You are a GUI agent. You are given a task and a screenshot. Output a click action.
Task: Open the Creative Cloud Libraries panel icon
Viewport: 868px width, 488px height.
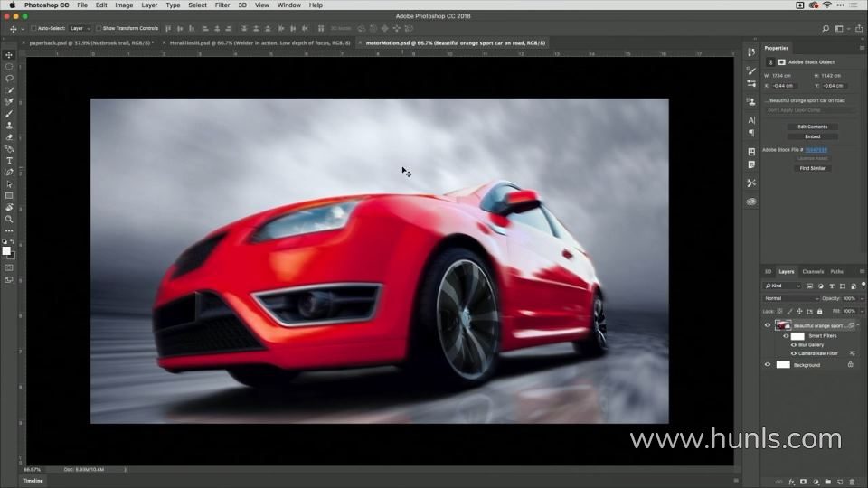click(751, 202)
